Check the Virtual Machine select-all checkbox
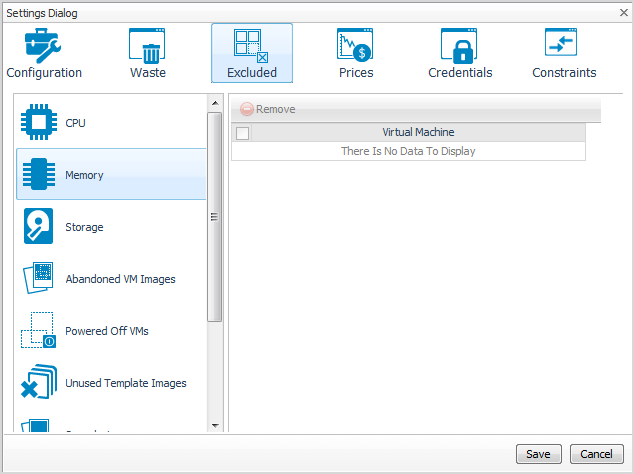Image resolution: width=634 pixels, height=474 pixels. coord(242,133)
